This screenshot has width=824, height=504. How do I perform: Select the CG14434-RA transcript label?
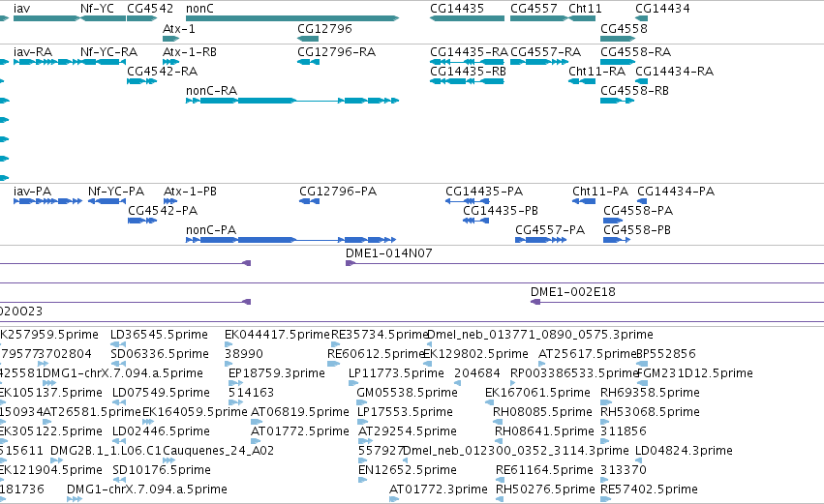pos(674,72)
